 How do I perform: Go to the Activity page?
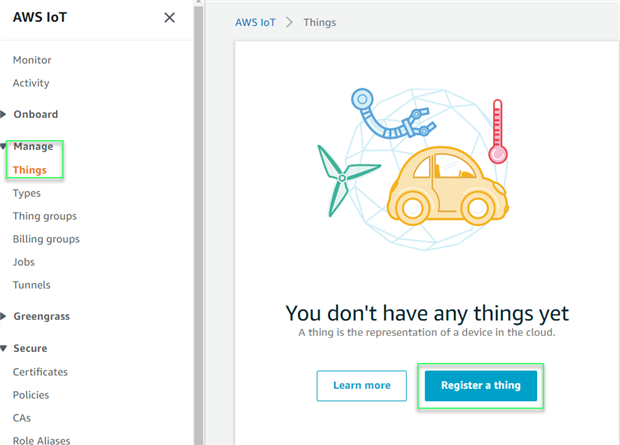[x=31, y=83]
